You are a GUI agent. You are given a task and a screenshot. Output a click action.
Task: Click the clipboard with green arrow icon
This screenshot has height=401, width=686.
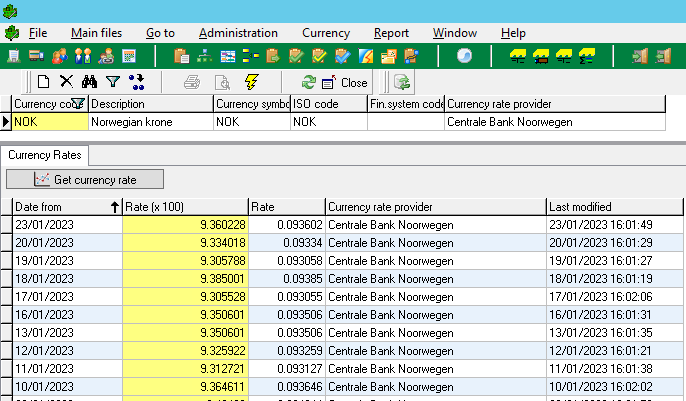click(273, 56)
